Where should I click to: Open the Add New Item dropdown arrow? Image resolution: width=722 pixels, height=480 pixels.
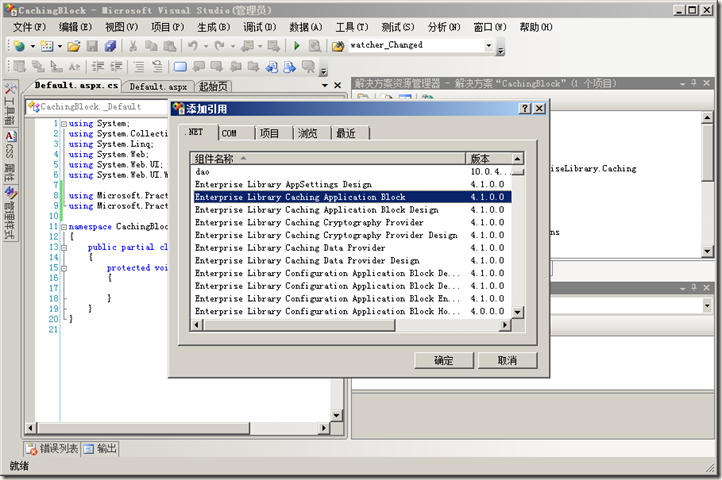60,46
